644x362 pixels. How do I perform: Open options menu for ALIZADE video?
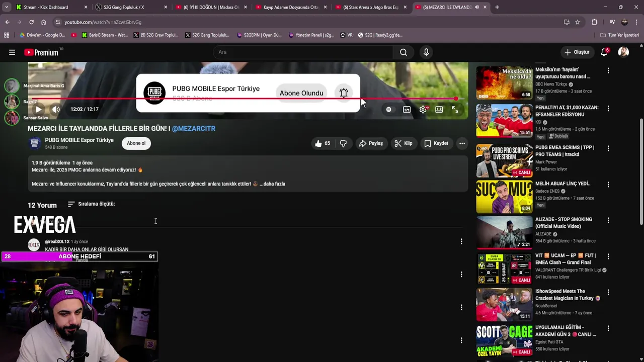608,220
